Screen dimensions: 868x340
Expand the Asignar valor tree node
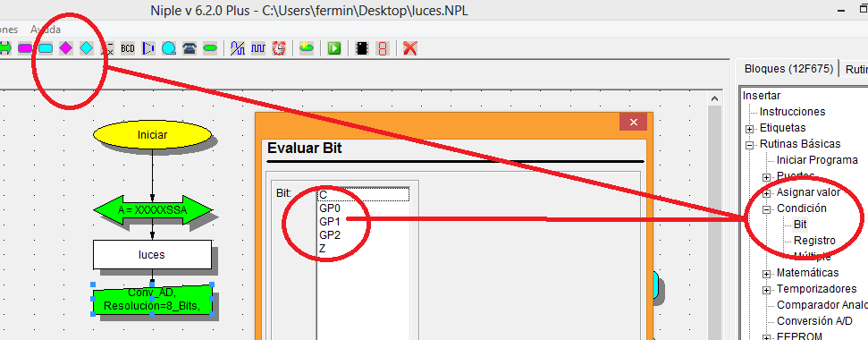(x=766, y=193)
